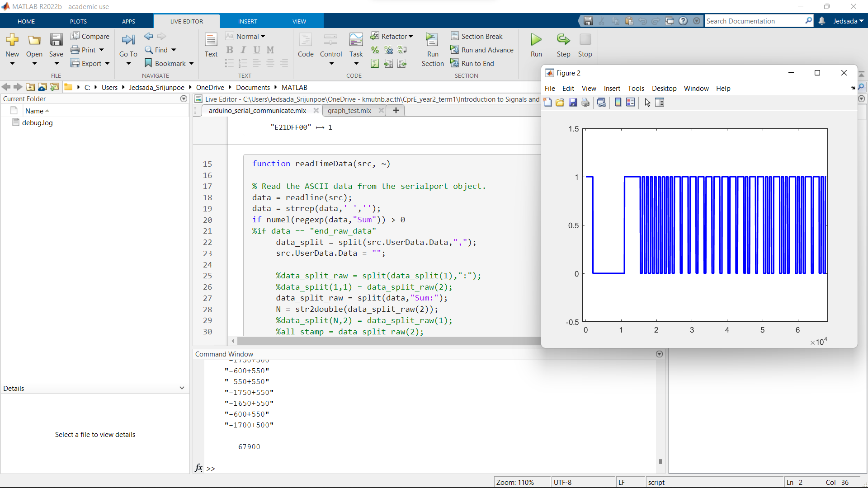Close the arduino_serial_communicate.mlx tab

coord(316,111)
